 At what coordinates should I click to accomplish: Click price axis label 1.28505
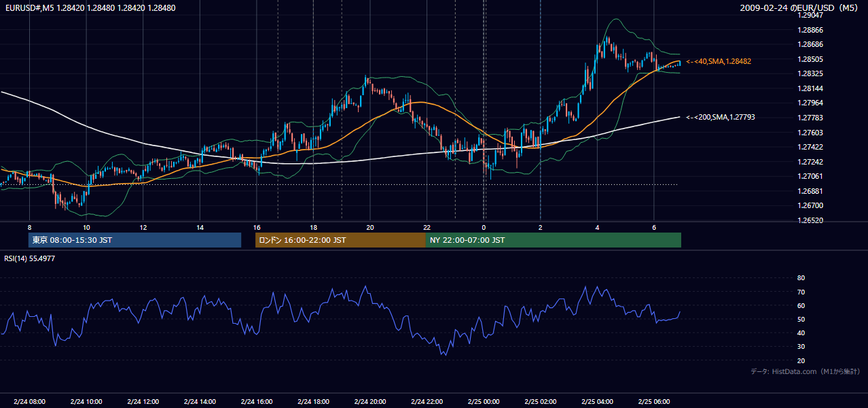810,59
